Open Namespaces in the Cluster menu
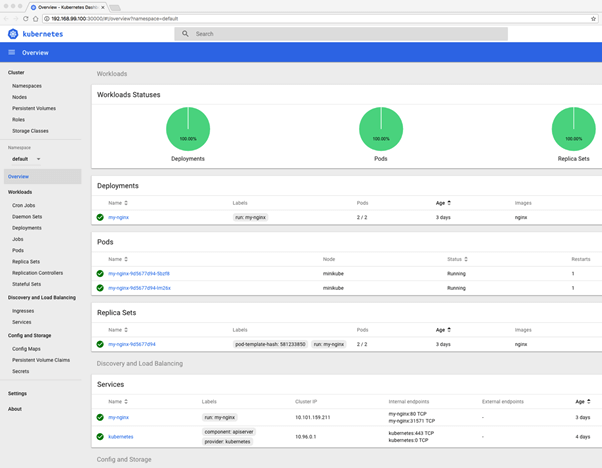Screen dimensions: 602x468 pos(27,86)
